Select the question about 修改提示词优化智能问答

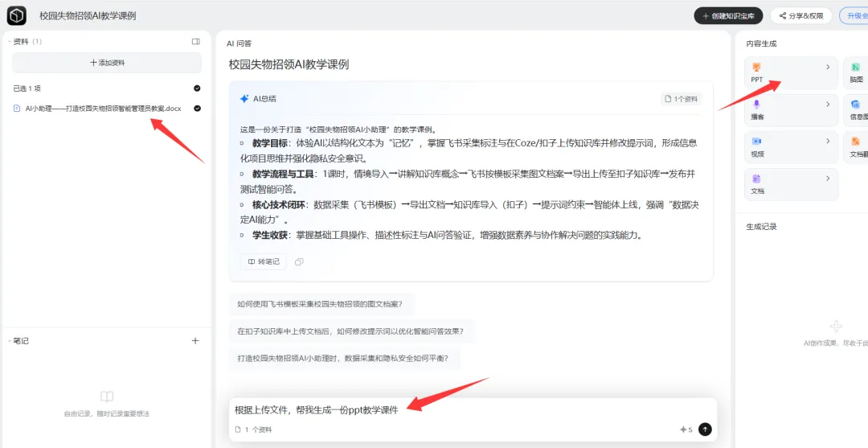click(x=352, y=331)
